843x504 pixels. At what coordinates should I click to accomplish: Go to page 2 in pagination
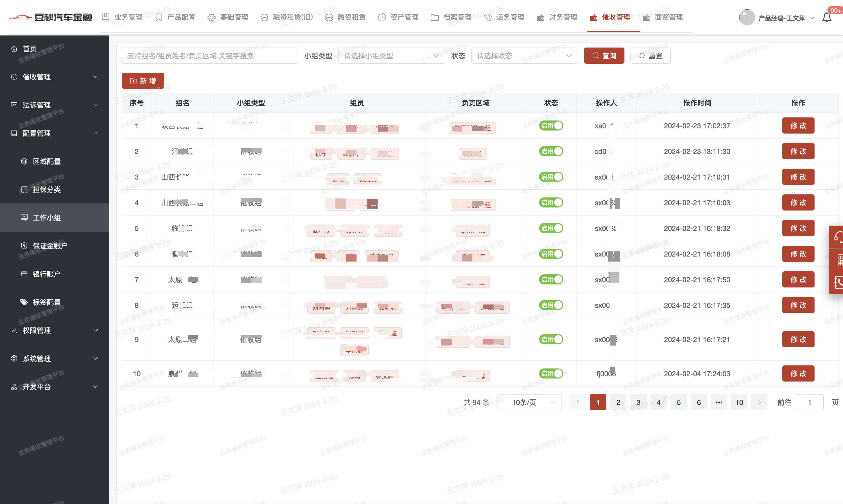point(618,402)
